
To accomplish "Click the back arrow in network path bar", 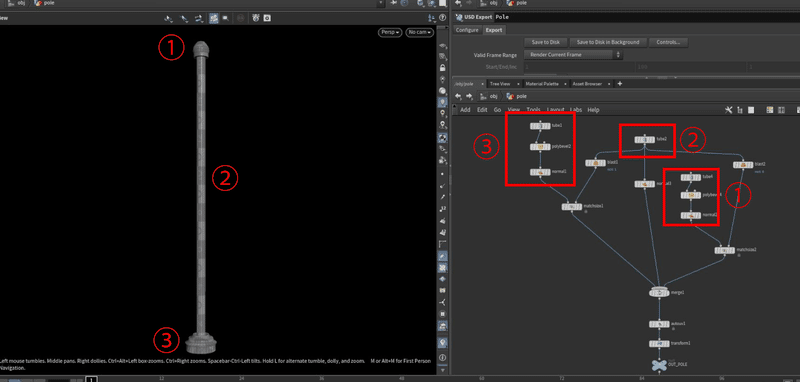I will pyautogui.click(x=458, y=96).
